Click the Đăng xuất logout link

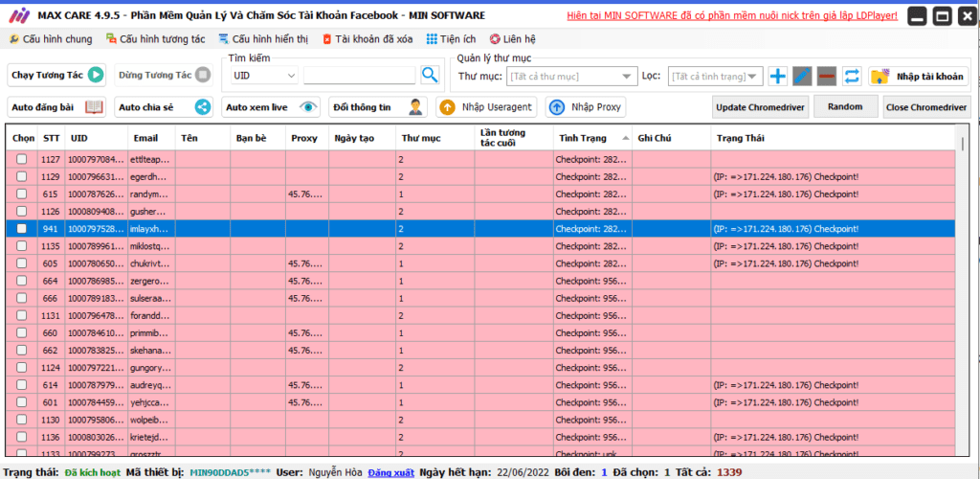[x=391, y=472]
